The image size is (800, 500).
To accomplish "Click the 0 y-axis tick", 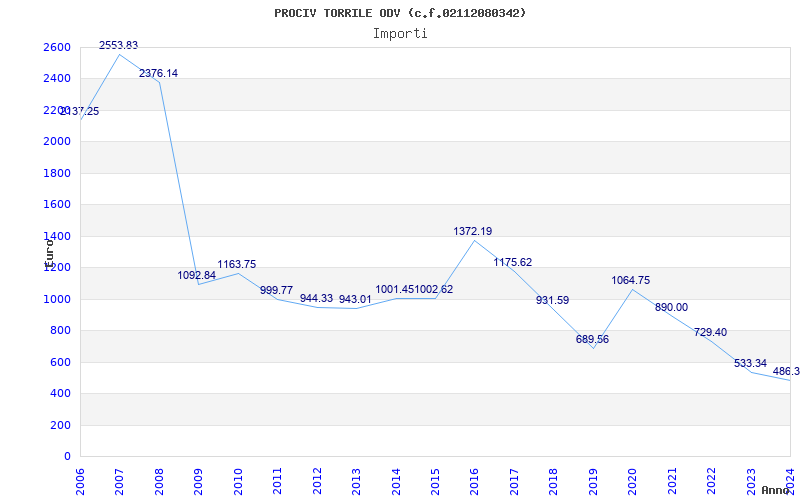I will [x=68, y=457].
